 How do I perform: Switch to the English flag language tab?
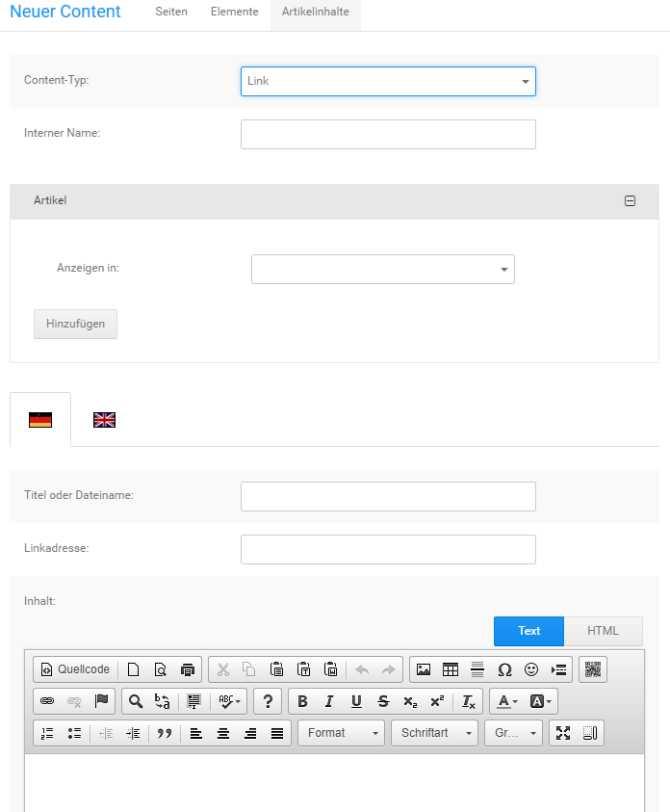coord(104,419)
